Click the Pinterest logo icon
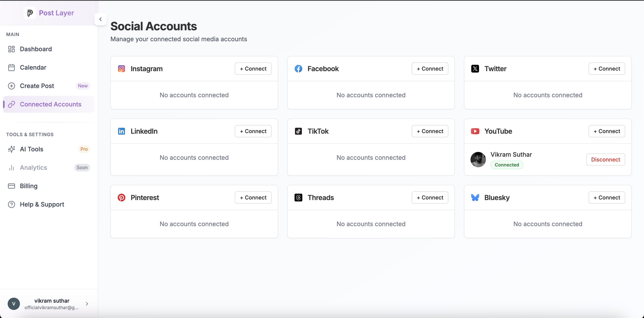Screen dimensions: 644x318 [122, 197]
